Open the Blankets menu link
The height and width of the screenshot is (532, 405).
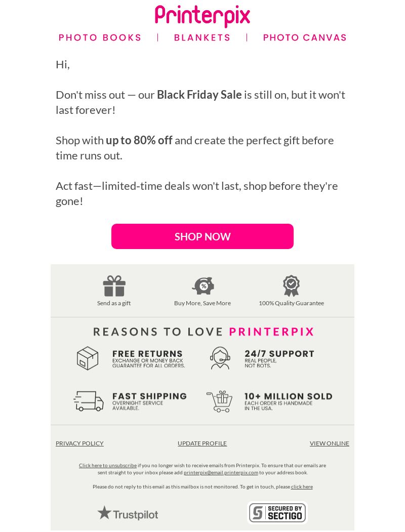pos(202,37)
